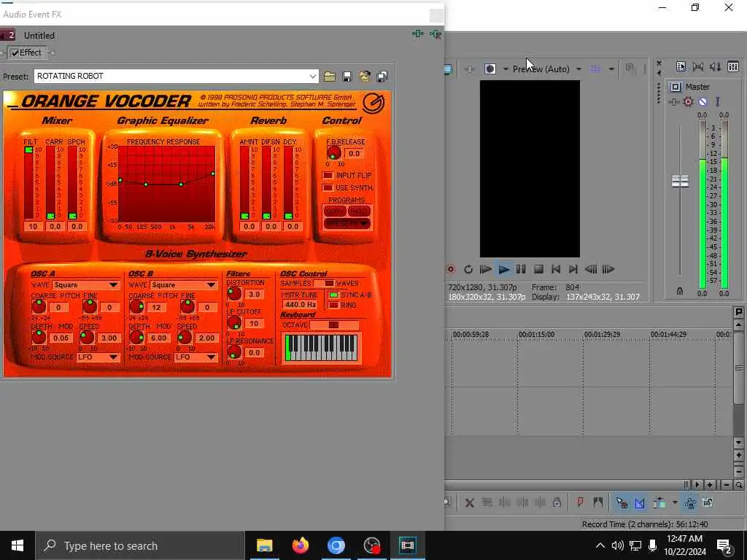This screenshot has width=747, height=560.
Task: Go to end of project
Action: pyautogui.click(x=573, y=269)
